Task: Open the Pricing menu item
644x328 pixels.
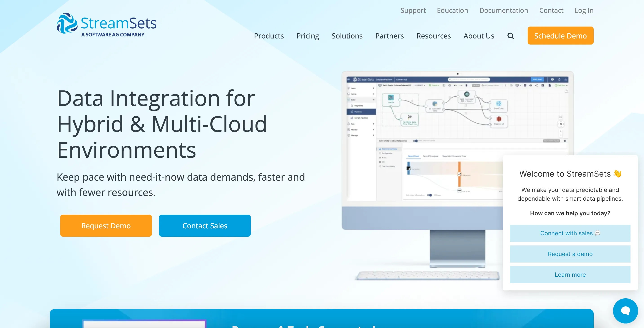Action: [308, 36]
